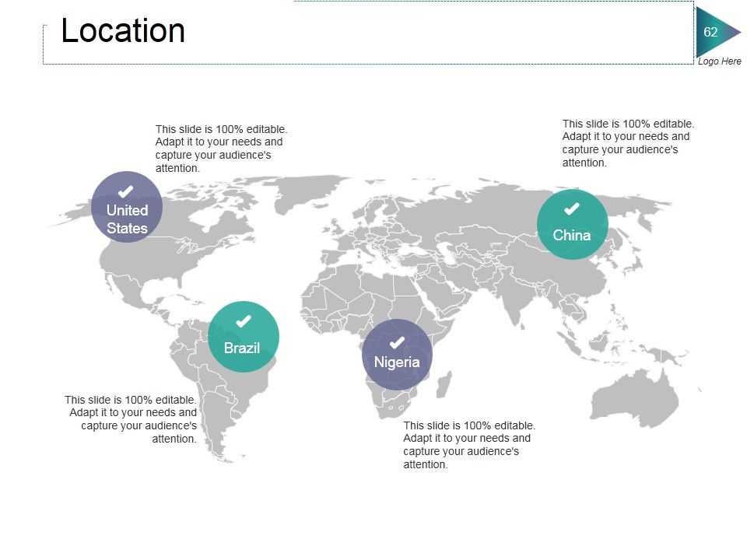The width and height of the screenshot is (747, 560).
Task: Click Greenland on the world map
Action: pos(307,192)
